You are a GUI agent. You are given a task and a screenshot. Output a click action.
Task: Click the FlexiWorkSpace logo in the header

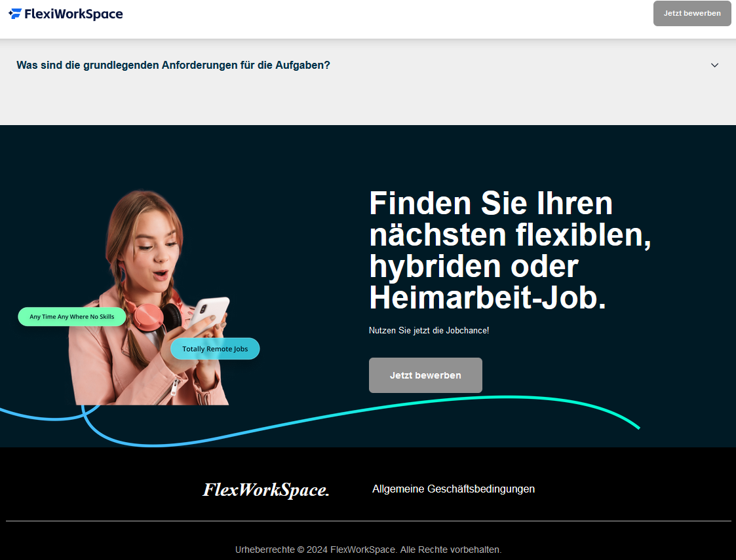point(66,14)
